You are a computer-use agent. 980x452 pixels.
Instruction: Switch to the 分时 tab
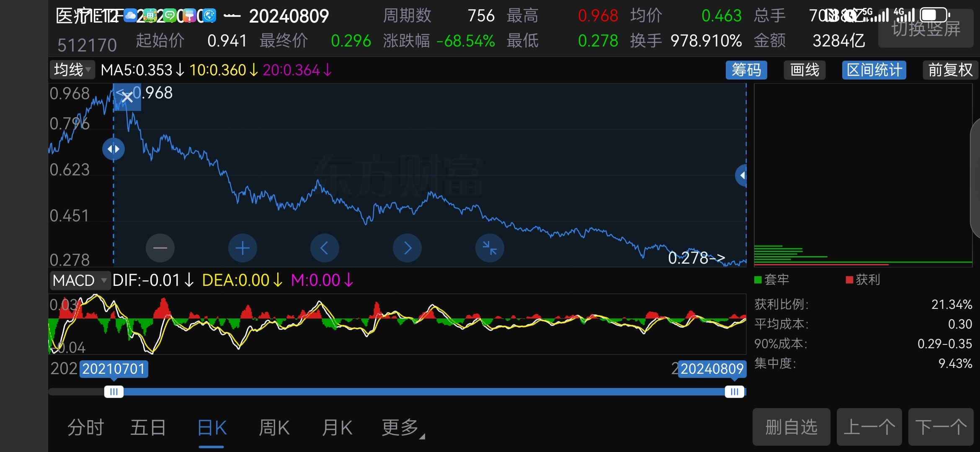(86, 428)
